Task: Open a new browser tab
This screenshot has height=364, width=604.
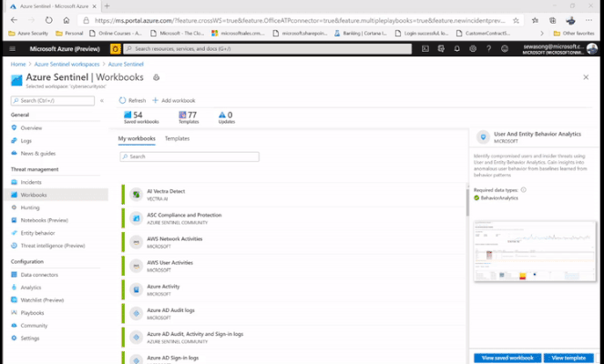Action: coord(107,5)
